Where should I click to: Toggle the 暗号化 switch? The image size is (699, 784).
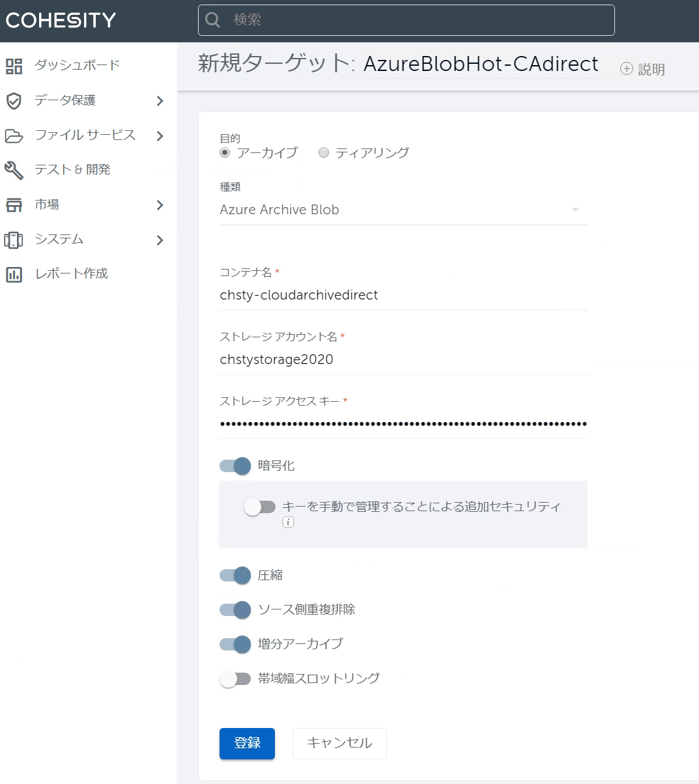tap(235, 466)
